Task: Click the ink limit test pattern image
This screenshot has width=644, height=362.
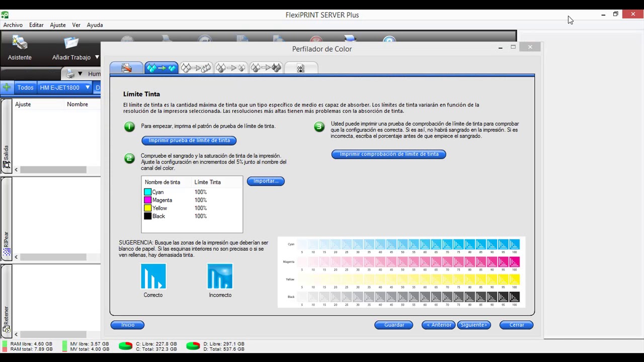Action: pyautogui.click(x=401, y=272)
